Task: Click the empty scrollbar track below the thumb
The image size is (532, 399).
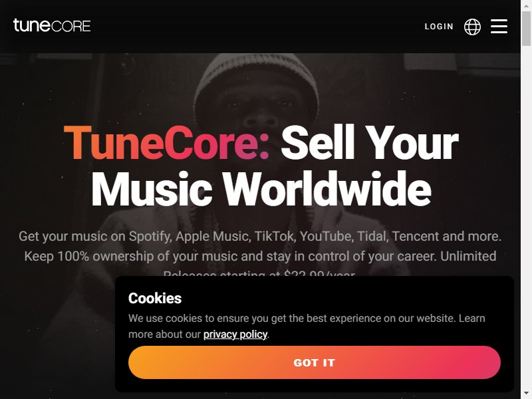Action: (526, 217)
